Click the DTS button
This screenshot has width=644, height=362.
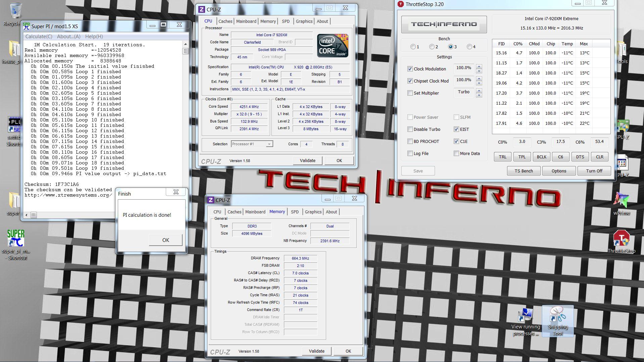point(580,157)
